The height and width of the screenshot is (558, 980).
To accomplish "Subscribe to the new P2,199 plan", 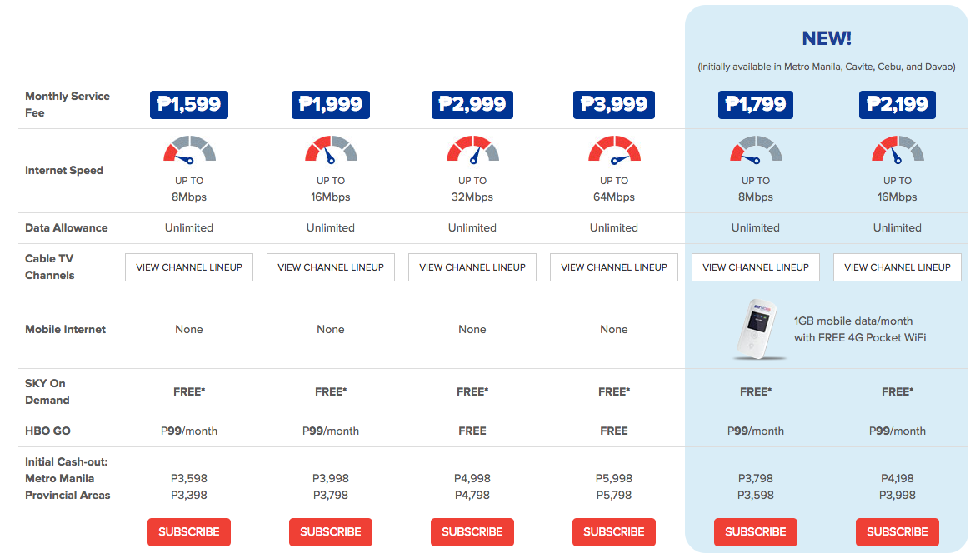I will (897, 532).
